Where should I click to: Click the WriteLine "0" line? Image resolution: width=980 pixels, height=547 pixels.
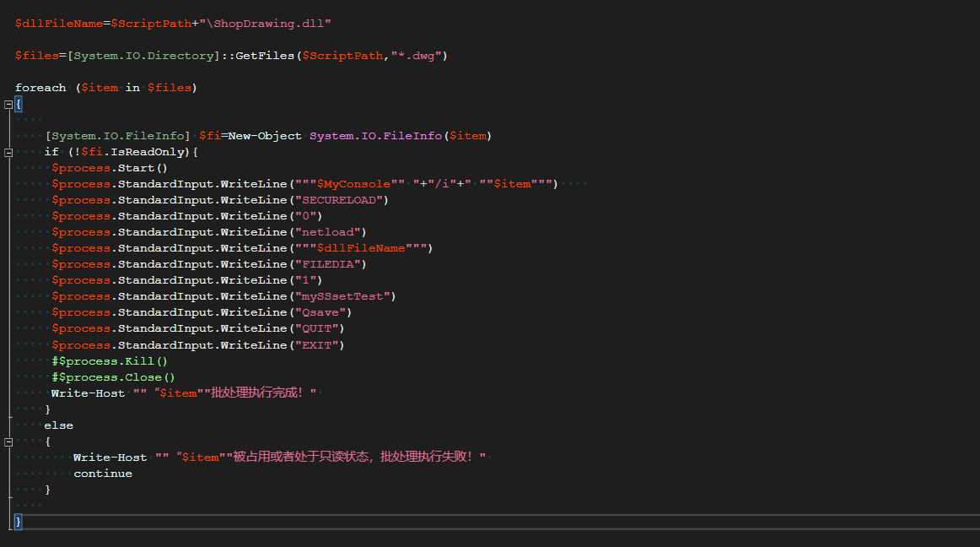(x=187, y=216)
